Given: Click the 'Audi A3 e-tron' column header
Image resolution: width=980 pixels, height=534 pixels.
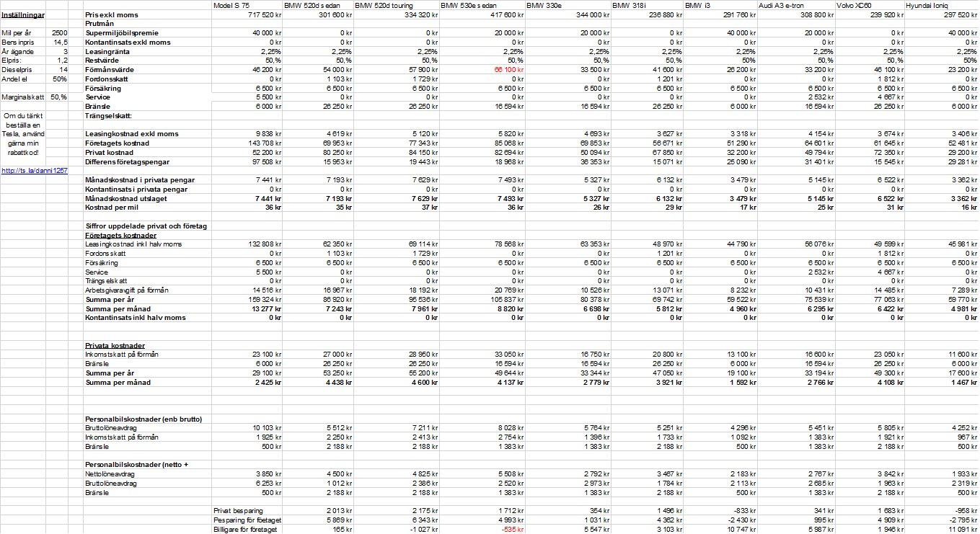Looking at the screenshot, I should tap(781, 5).
